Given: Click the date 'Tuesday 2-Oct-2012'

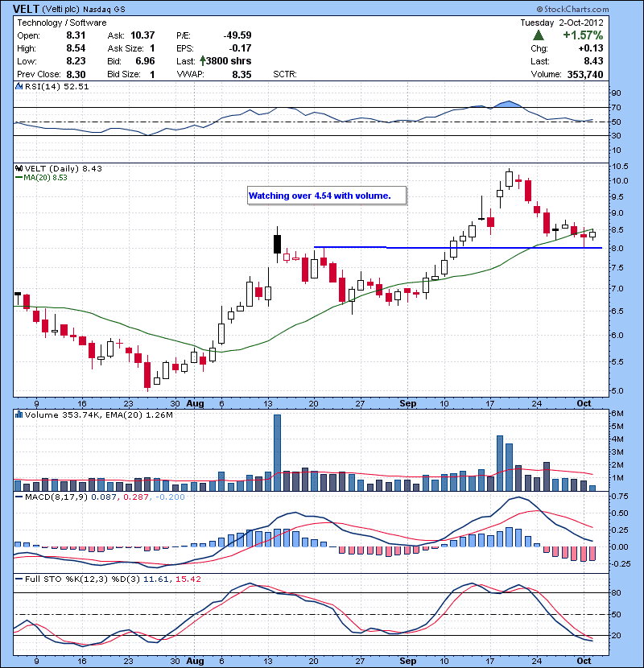Looking at the screenshot, I should click(x=562, y=23).
